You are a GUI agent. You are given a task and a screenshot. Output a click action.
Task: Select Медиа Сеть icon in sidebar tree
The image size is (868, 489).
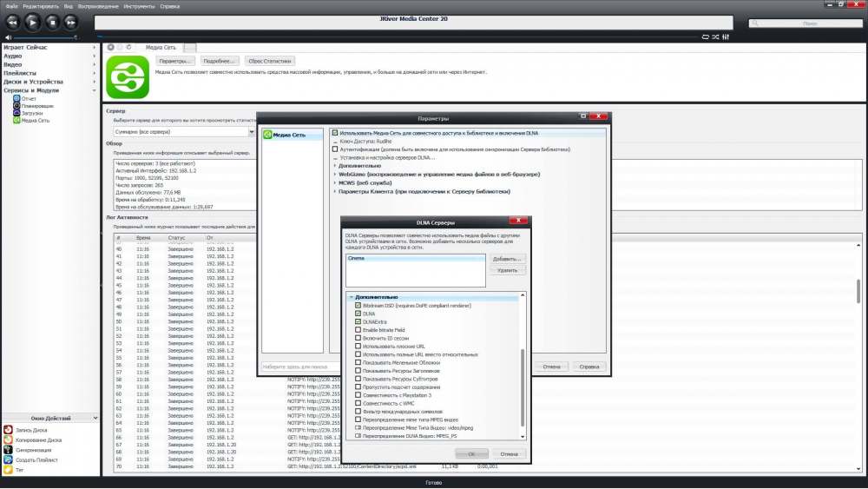coord(16,120)
